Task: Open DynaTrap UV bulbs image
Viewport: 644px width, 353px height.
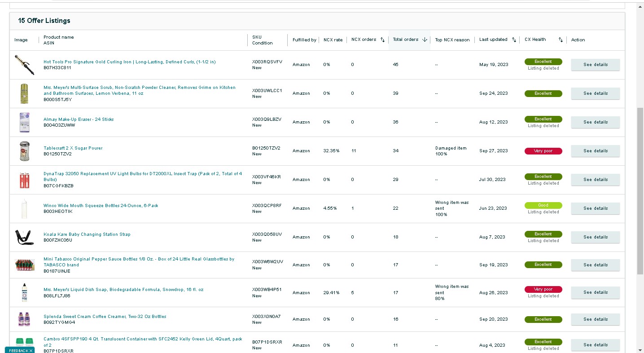Action: [24, 180]
